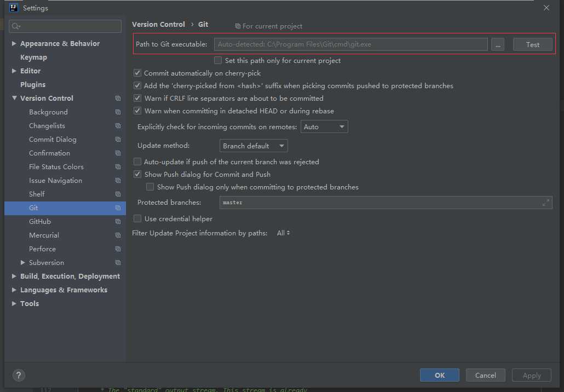Select the Confirmation settings item

tap(50, 153)
